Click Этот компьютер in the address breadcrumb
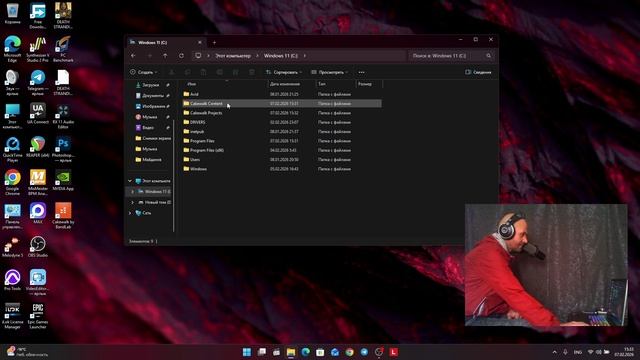This screenshot has width=640, height=360. click(x=233, y=56)
